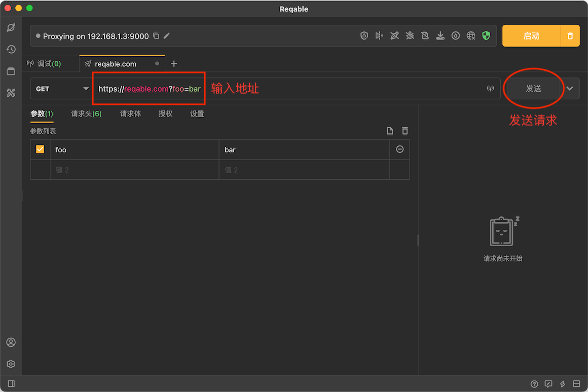Edit the proxy address with pencil icon
This screenshot has width=588, height=392.
coord(167,36)
